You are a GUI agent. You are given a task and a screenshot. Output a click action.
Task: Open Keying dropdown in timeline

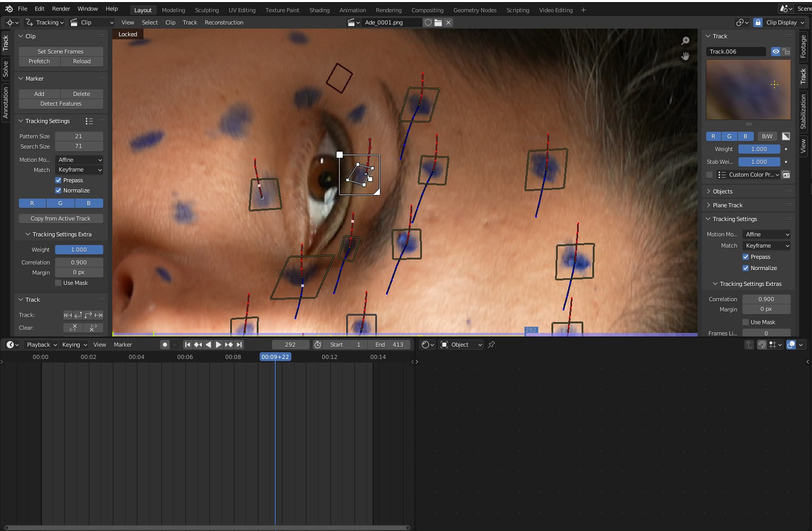click(75, 345)
